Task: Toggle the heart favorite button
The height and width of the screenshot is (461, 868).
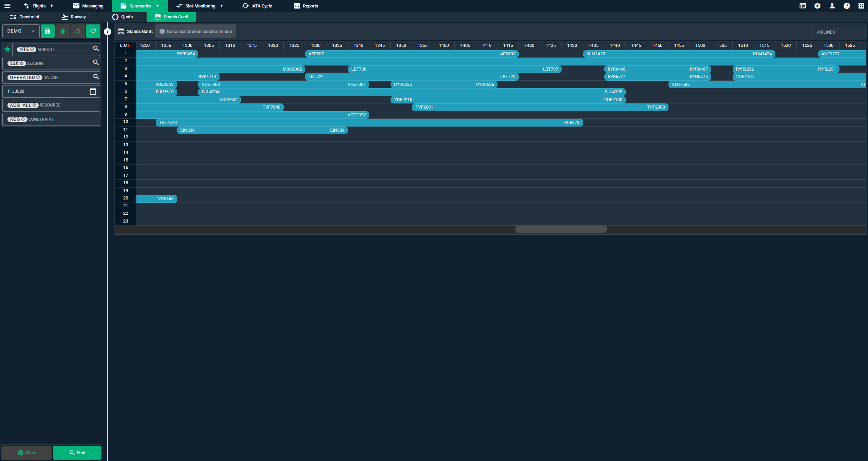Action: 93,31
